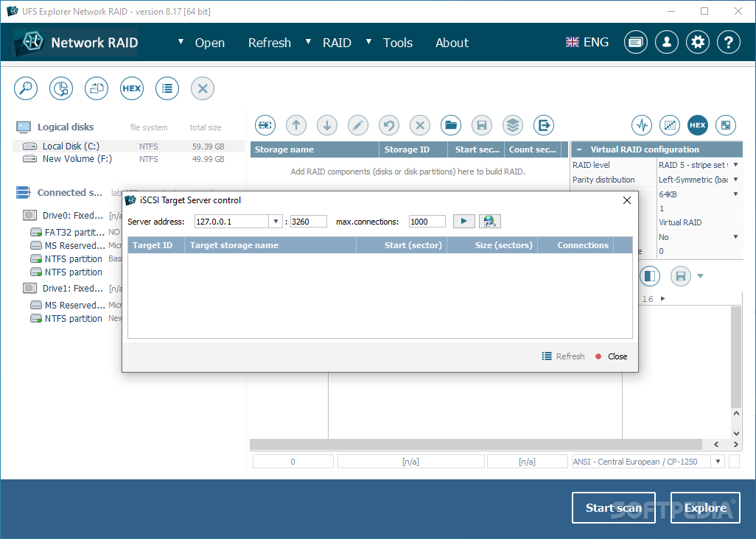
Task: Click the close storage X icon in left toolbar
Action: [x=203, y=88]
